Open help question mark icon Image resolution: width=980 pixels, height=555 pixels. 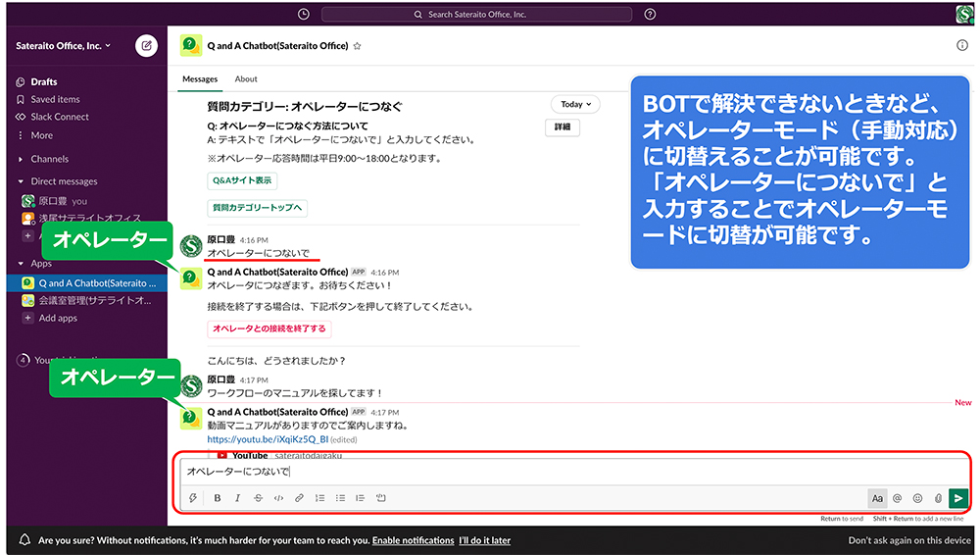pos(650,14)
